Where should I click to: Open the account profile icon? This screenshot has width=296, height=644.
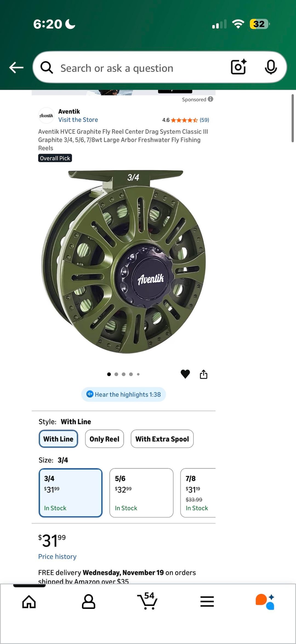89,602
